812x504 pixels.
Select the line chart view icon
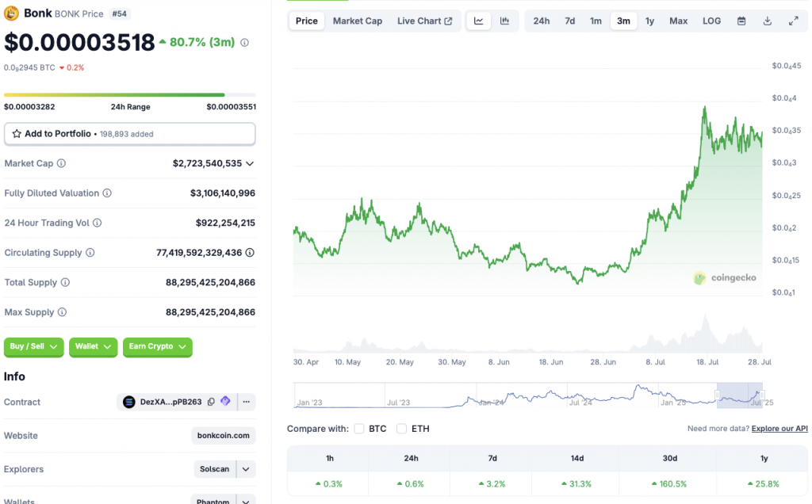(478, 21)
